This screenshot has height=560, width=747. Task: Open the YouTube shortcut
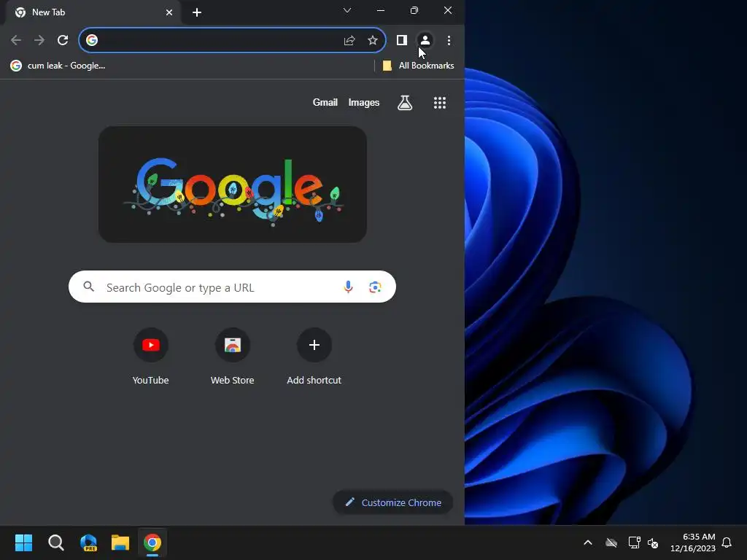point(150,356)
